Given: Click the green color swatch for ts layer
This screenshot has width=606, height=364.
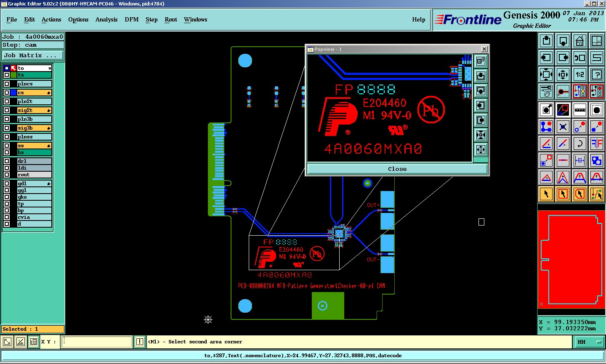Looking at the screenshot, I should pos(13,75).
